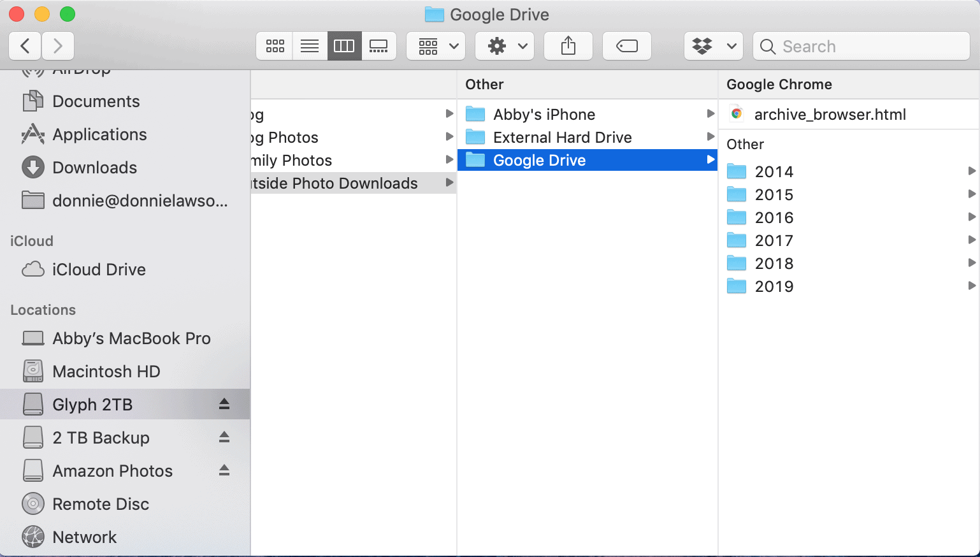Select the 2017 folder
The height and width of the screenshot is (557, 980).
pyautogui.click(x=849, y=240)
